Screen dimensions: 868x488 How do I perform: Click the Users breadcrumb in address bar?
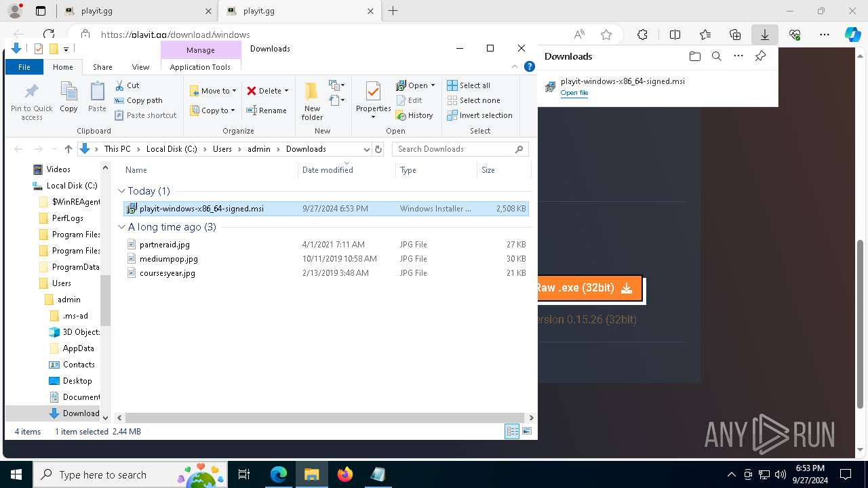(222, 149)
